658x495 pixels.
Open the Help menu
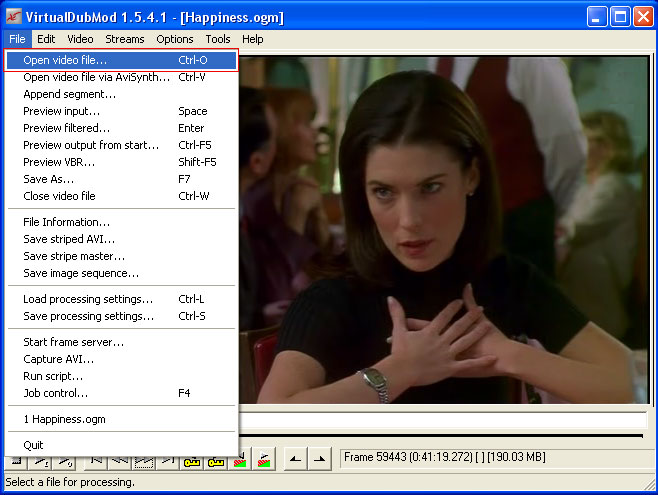point(252,39)
